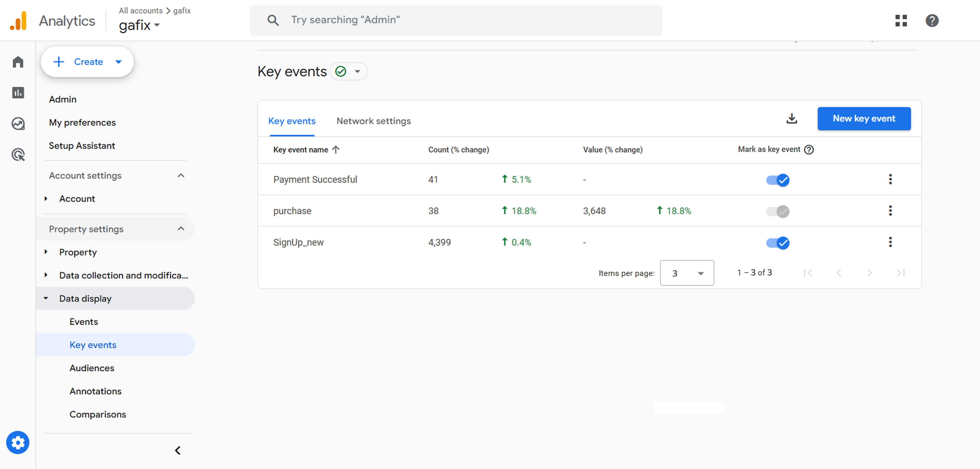The width and height of the screenshot is (980, 469).
Task: Click the Admin gear icon
Action: 18,442
